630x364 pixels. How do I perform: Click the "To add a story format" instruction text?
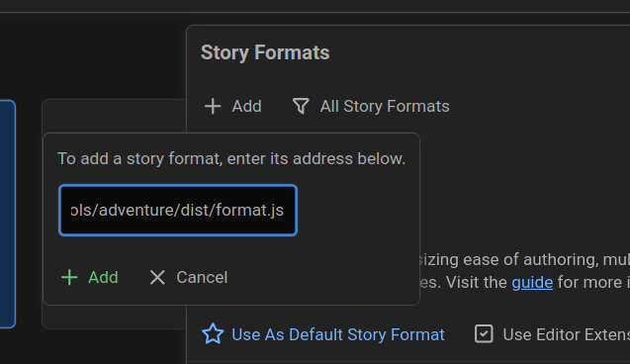231,158
